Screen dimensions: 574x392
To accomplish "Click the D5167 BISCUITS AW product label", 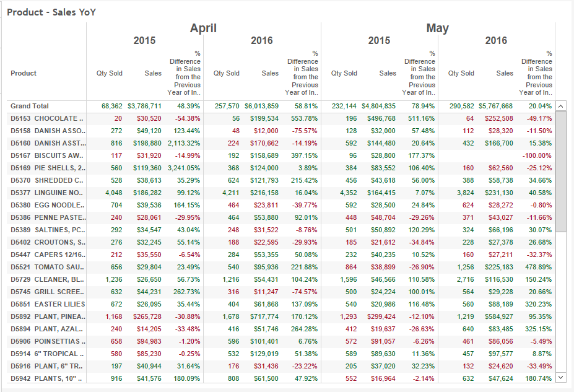I will click(x=47, y=155).
